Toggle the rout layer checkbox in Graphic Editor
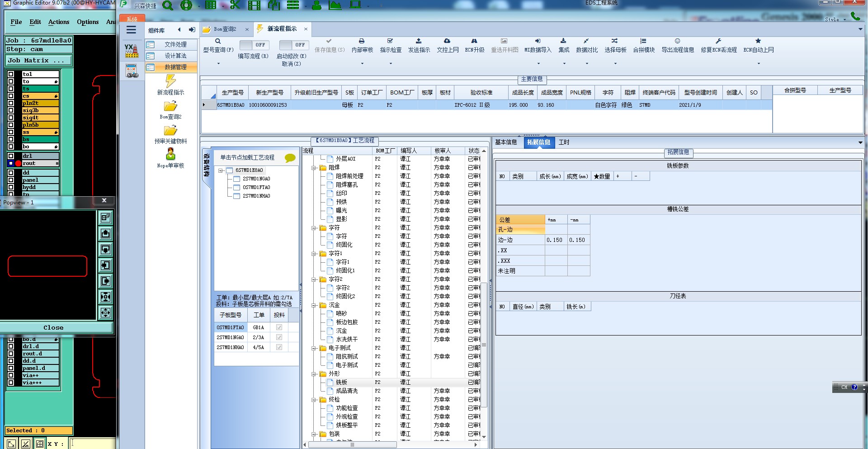Image resolution: width=868 pixels, height=449 pixels. coord(11,163)
